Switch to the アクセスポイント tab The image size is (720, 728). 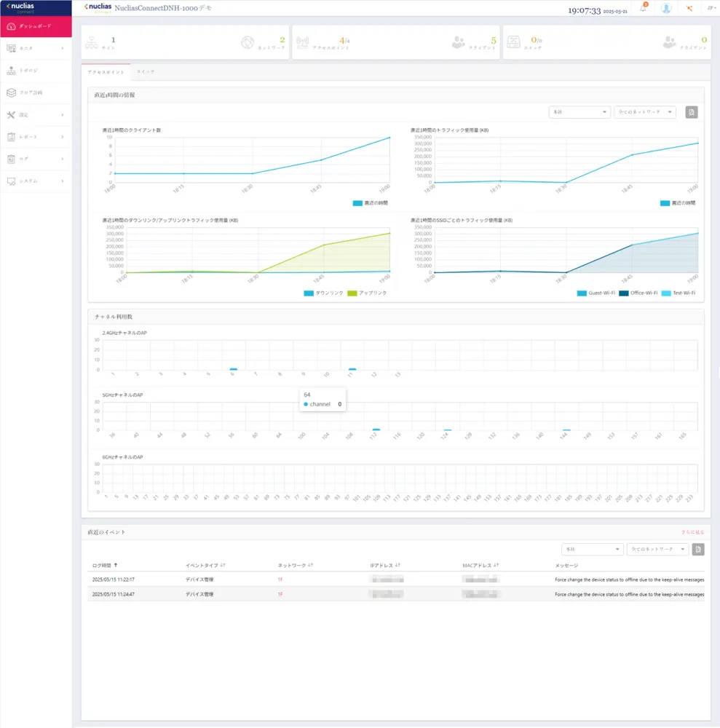coord(106,72)
